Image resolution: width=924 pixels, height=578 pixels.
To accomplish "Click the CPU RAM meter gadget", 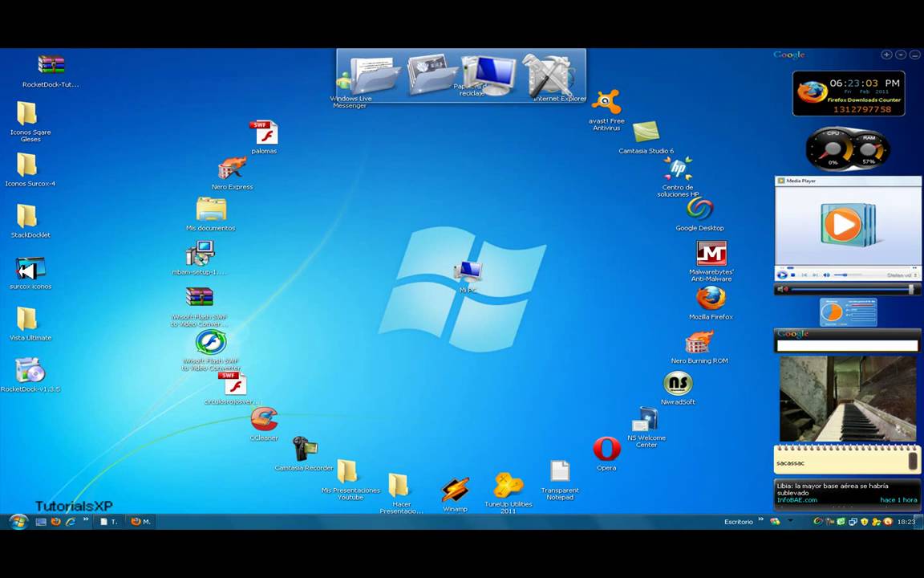I will pos(849,149).
